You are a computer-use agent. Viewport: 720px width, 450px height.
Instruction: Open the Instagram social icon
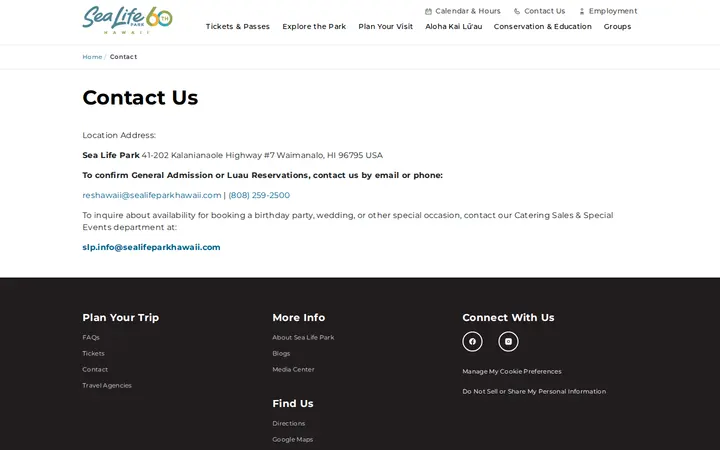(508, 342)
